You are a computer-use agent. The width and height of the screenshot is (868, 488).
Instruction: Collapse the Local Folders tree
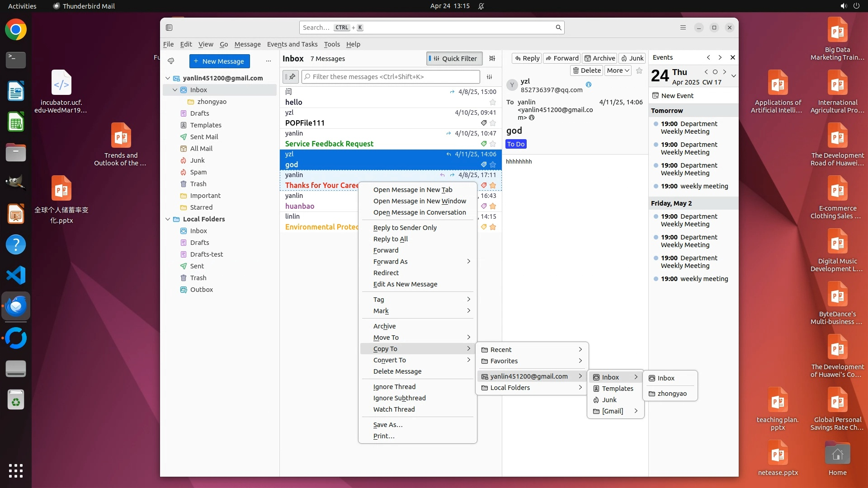click(x=168, y=219)
